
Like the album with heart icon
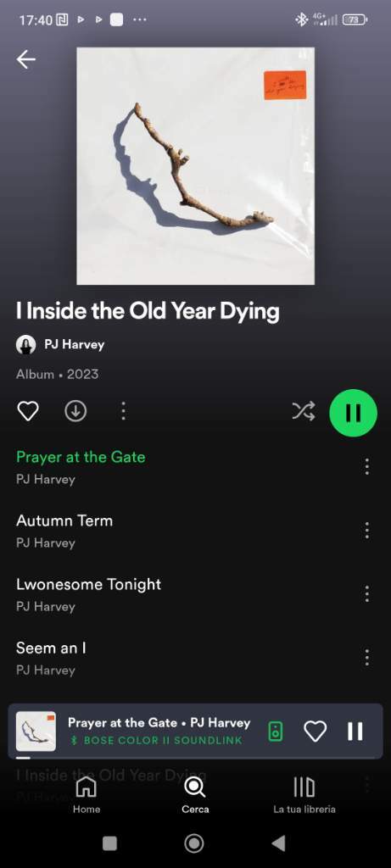pos(28,411)
